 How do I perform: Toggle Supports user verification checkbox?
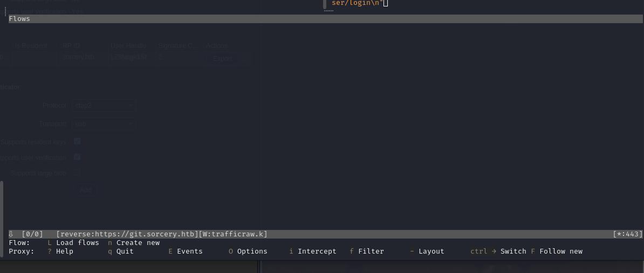77,157
